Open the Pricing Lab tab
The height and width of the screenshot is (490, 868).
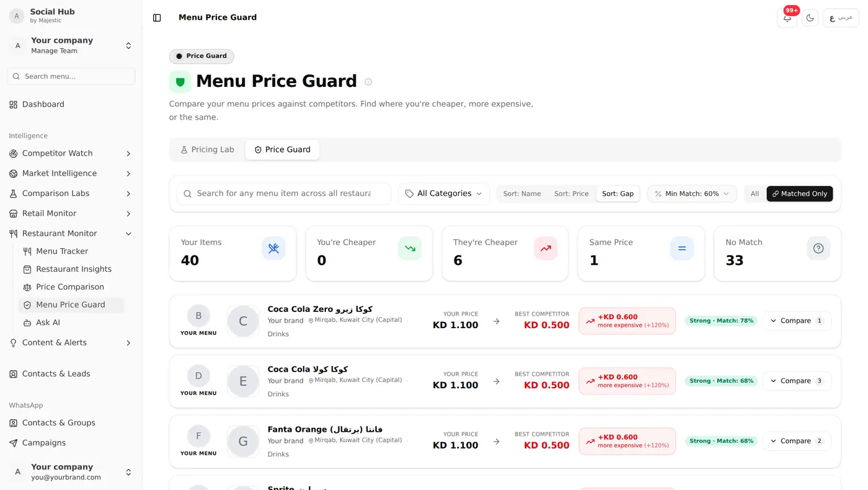pyautogui.click(x=207, y=149)
